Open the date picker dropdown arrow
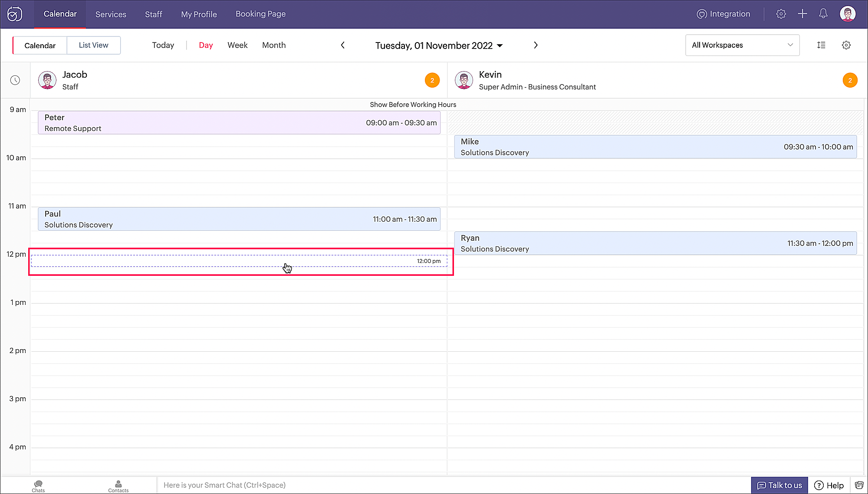868x494 pixels. click(500, 46)
